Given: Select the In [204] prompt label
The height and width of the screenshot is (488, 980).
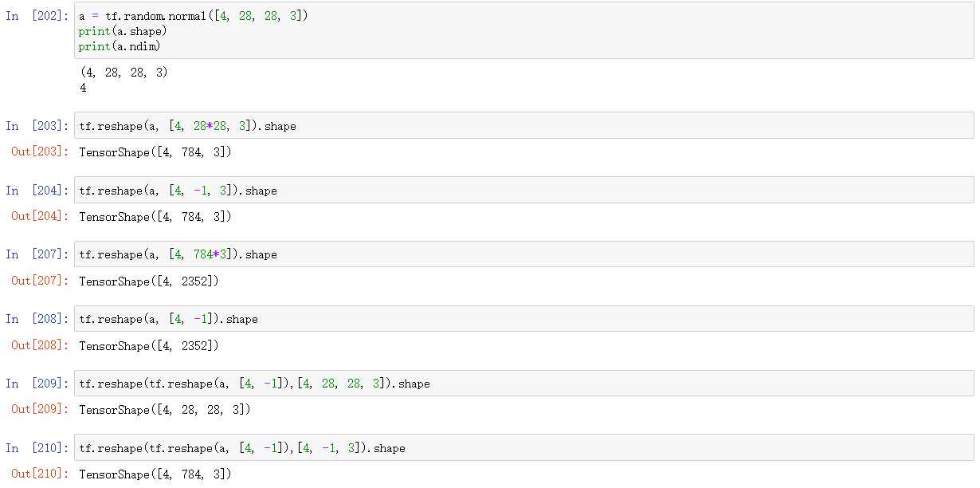Looking at the screenshot, I should click(37, 191).
